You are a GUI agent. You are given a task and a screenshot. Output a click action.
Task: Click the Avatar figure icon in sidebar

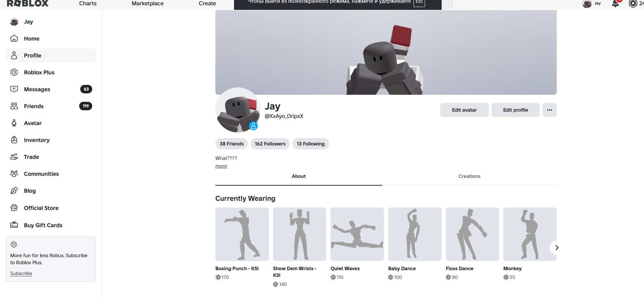click(x=14, y=123)
